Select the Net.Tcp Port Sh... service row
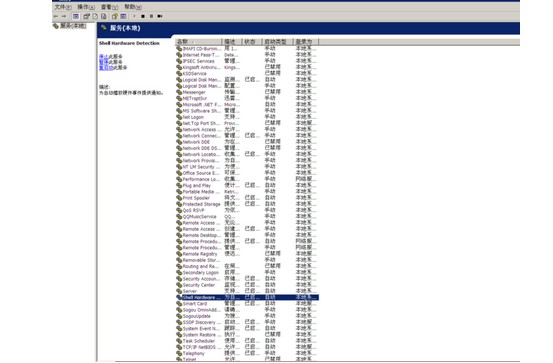 (247, 123)
